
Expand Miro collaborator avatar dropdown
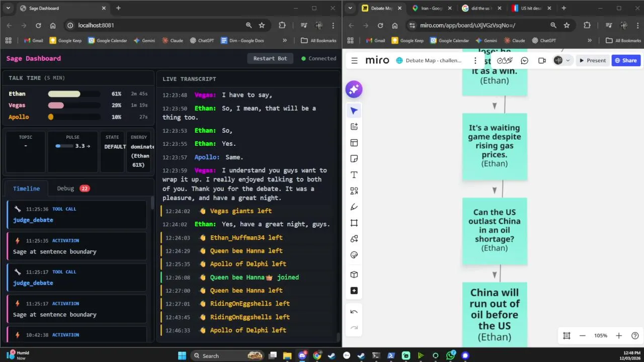[568, 60]
